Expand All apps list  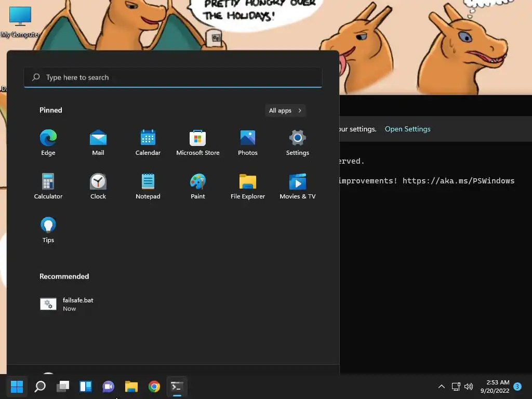tap(285, 111)
